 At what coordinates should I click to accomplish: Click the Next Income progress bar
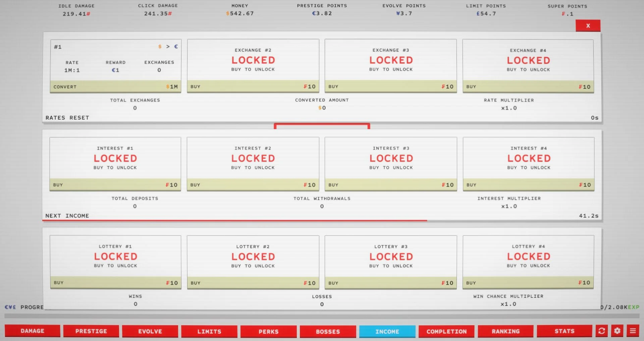point(322,220)
